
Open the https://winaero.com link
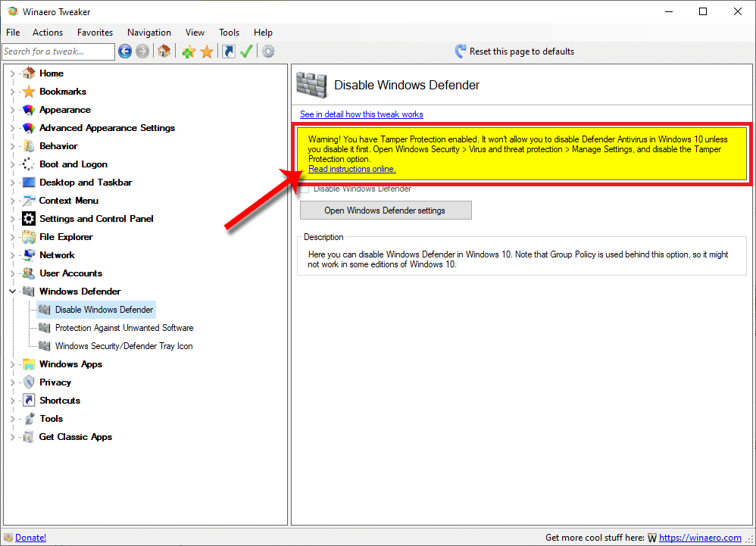click(700, 538)
